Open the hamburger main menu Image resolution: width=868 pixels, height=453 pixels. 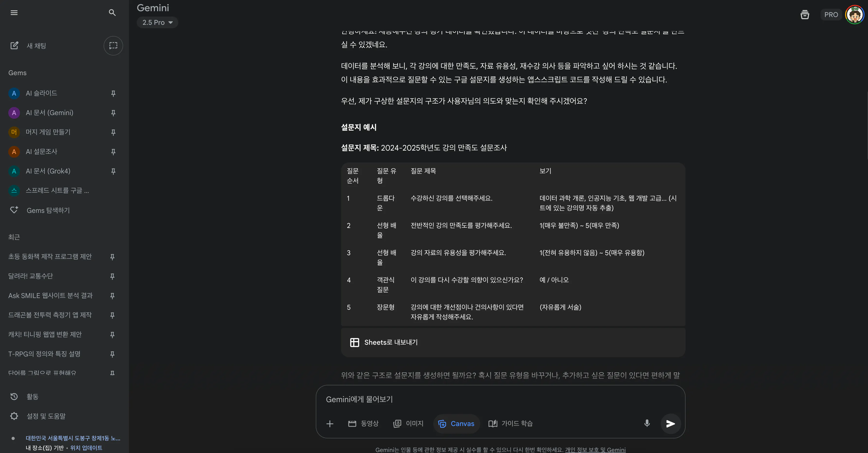(14, 13)
